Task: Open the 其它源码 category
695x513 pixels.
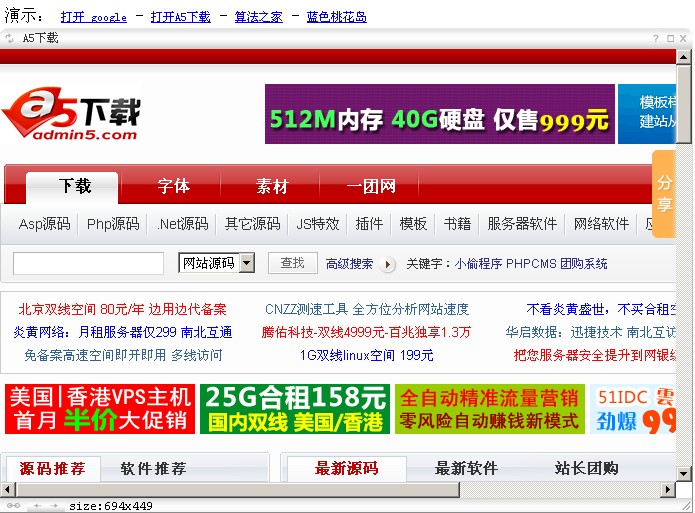Action: click(x=252, y=224)
